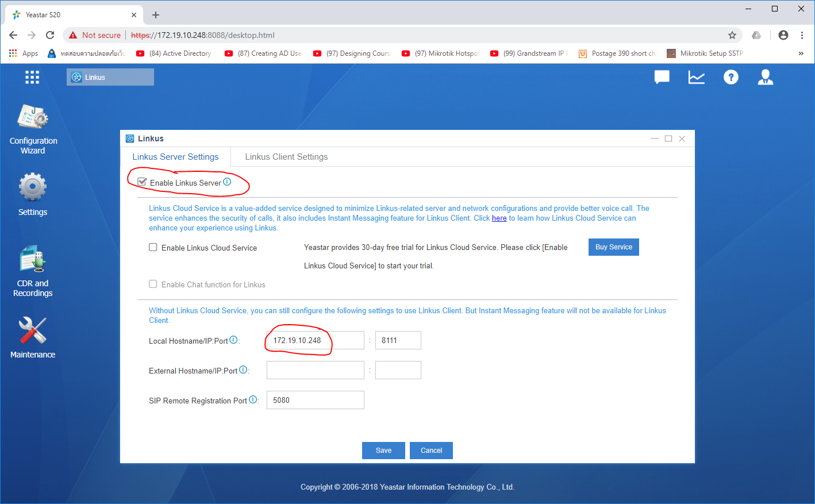Image resolution: width=815 pixels, height=504 pixels.
Task: Open Chrome's three-dot menu
Action: pyautogui.click(x=802, y=35)
